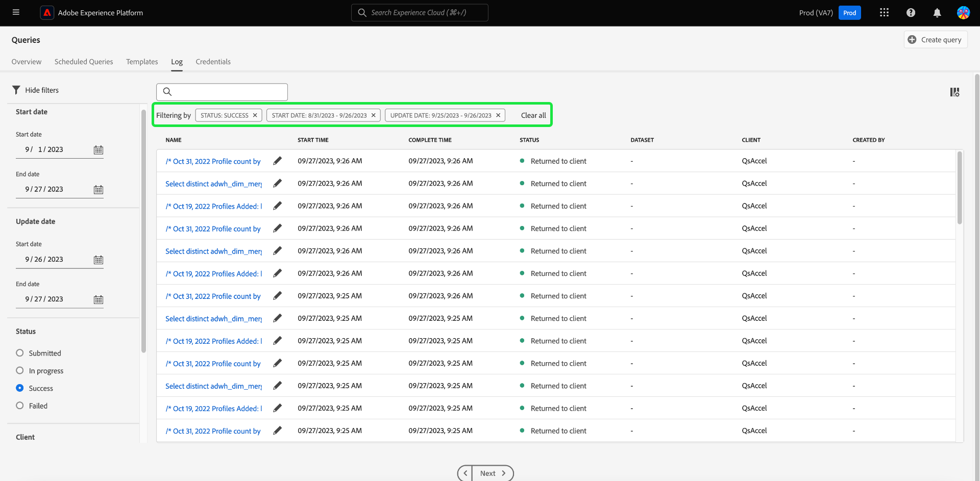Open the Credentials tab

click(x=213, y=62)
